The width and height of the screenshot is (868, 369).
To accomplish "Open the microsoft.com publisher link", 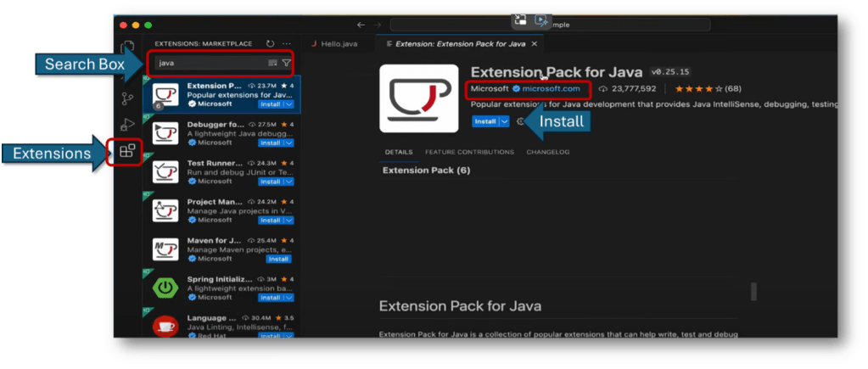I will coord(551,88).
